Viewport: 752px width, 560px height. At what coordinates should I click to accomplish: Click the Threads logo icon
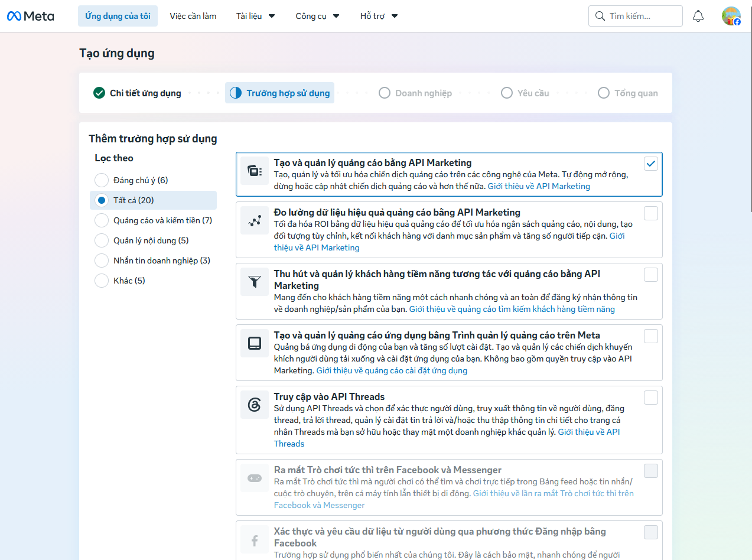(255, 405)
